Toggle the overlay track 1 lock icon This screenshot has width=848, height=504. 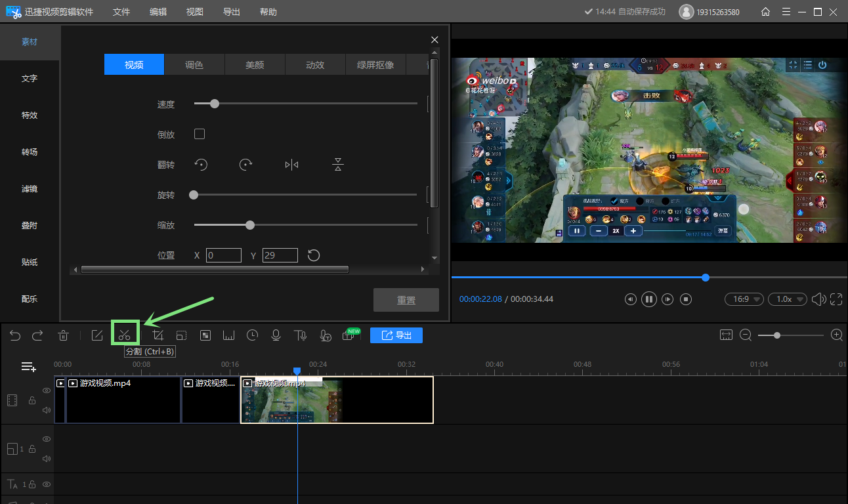32,449
